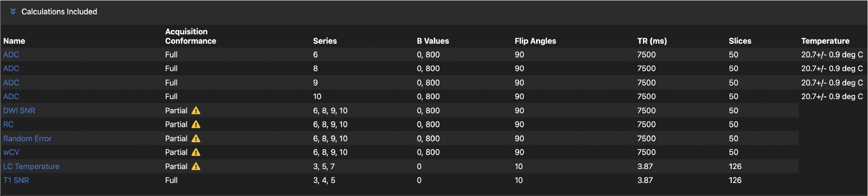Viewport: 868px width, 196px height.
Task: Click the DWI SNR warning icon
Action: [196, 111]
